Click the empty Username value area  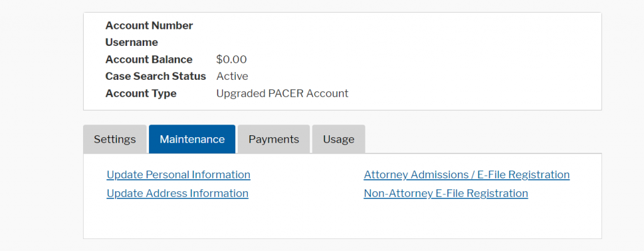click(287, 42)
